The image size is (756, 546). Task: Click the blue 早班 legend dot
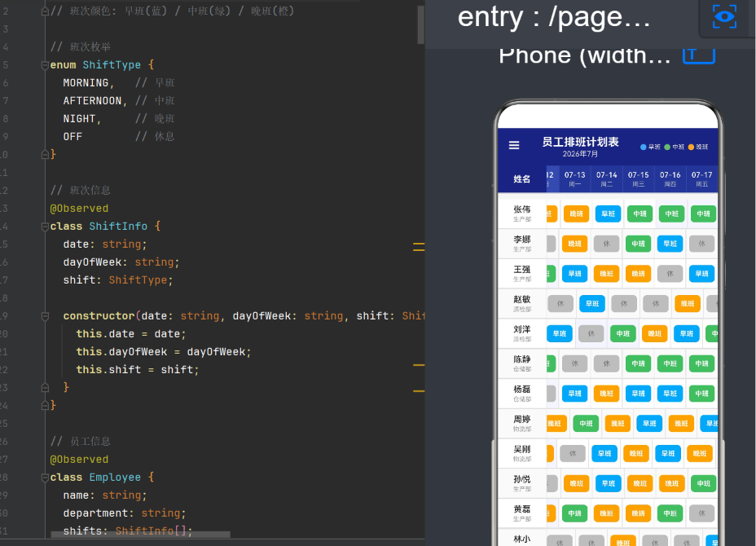[643, 148]
